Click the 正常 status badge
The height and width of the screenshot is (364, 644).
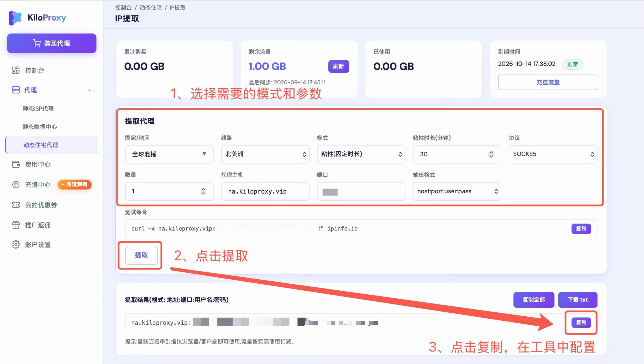[x=572, y=64]
